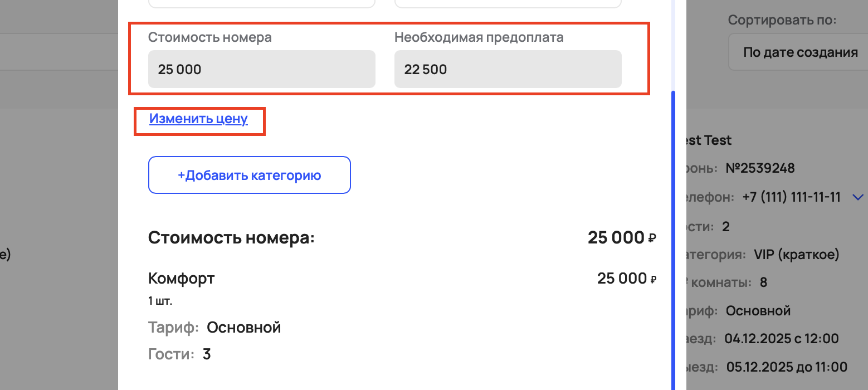Click the "Гости: 3" line in summary
The width and height of the screenshot is (868, 390).
click(179, 354)
